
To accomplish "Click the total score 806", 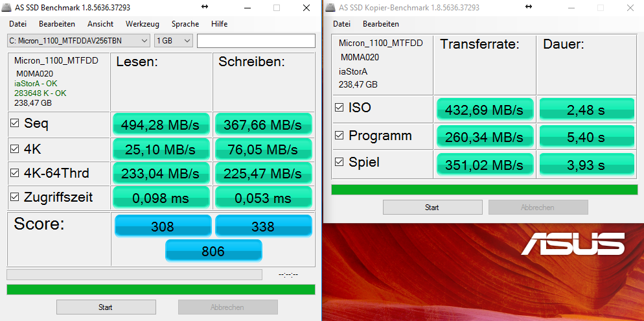I will (214, 250).
